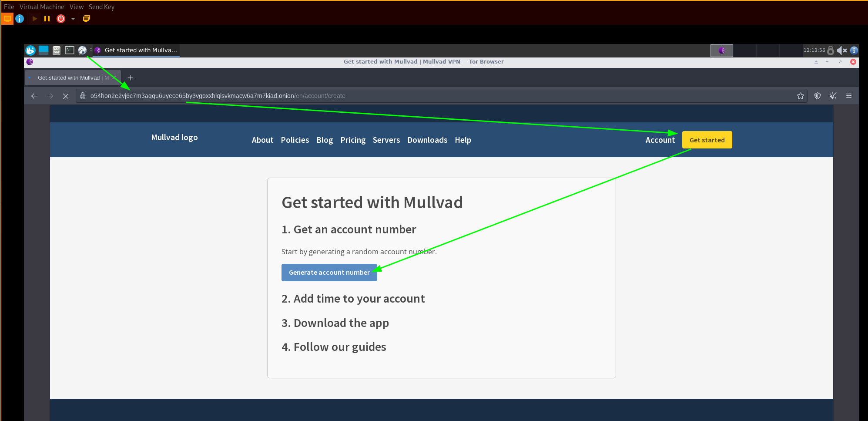Expand the shutdown options dropdown arrow

point(73,19)
